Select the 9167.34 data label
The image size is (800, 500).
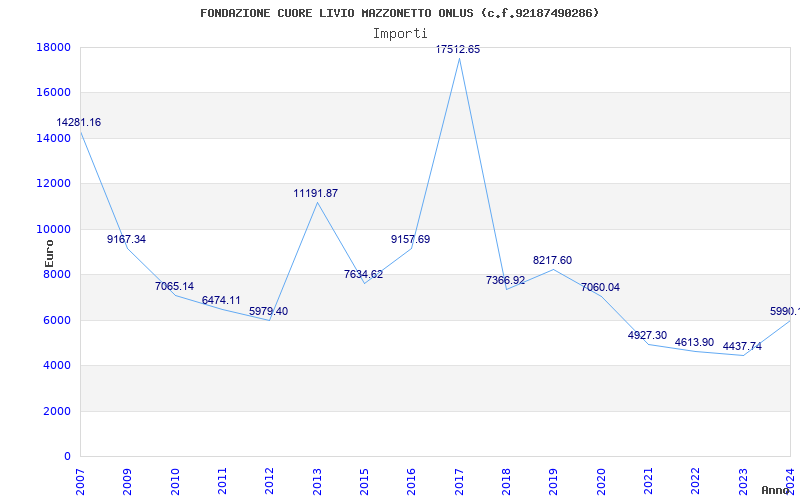[x=126, y=239]
